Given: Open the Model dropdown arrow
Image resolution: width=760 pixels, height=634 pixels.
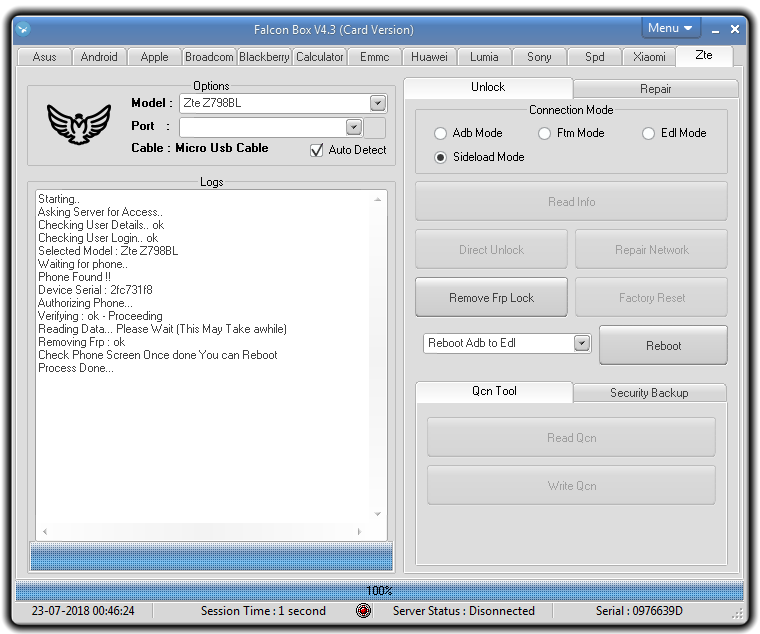Looking at the screenshot, I should click(378, 103).
